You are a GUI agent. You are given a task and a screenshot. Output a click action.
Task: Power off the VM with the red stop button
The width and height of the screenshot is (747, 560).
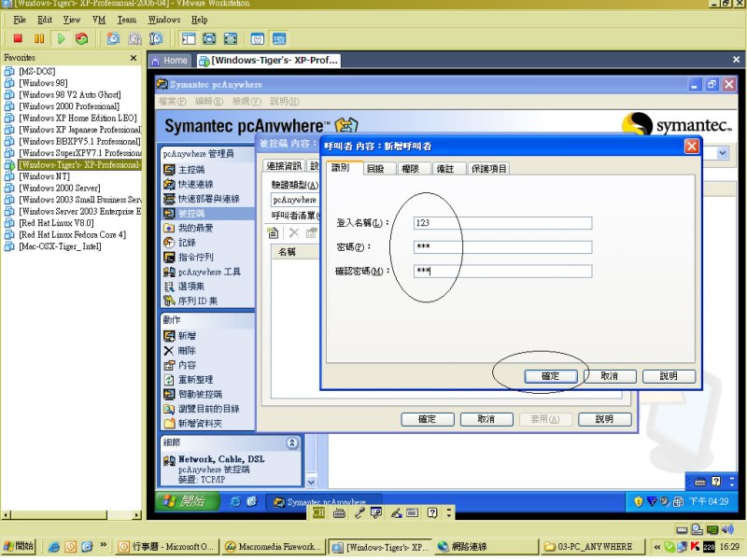coord(18,38)
